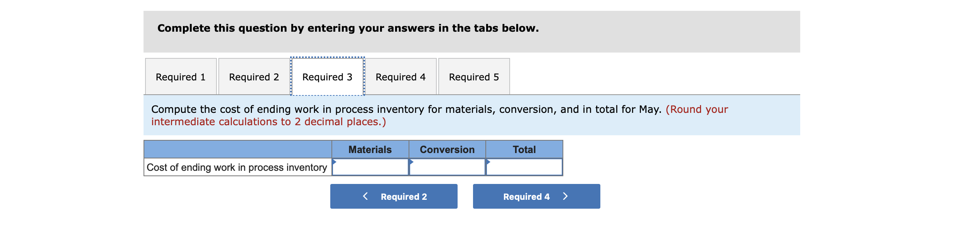Screen dimensions: 980x228
Task: Advance using the Required 4 navigation button
Action: [x=536, y=196]
